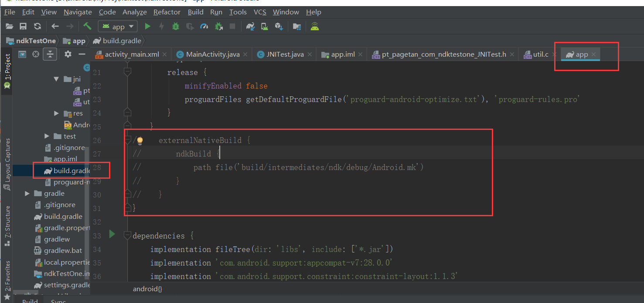Open the File menu
The image size is (644, 303).
[10, 12]
